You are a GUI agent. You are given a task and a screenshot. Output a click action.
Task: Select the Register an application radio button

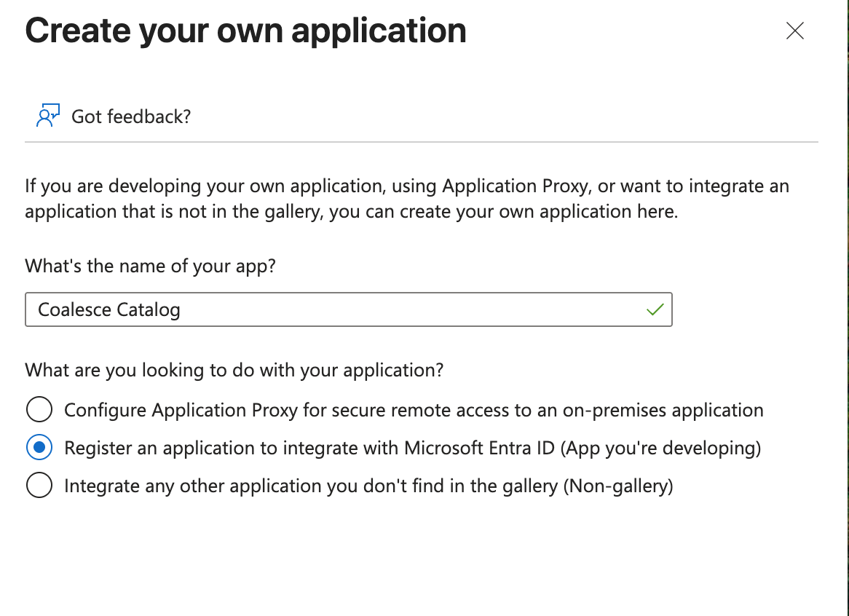coord(39,448)
